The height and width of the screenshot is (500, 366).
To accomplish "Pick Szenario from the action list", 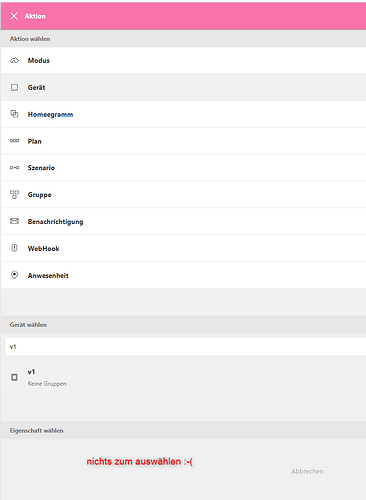I will point(183,168).
